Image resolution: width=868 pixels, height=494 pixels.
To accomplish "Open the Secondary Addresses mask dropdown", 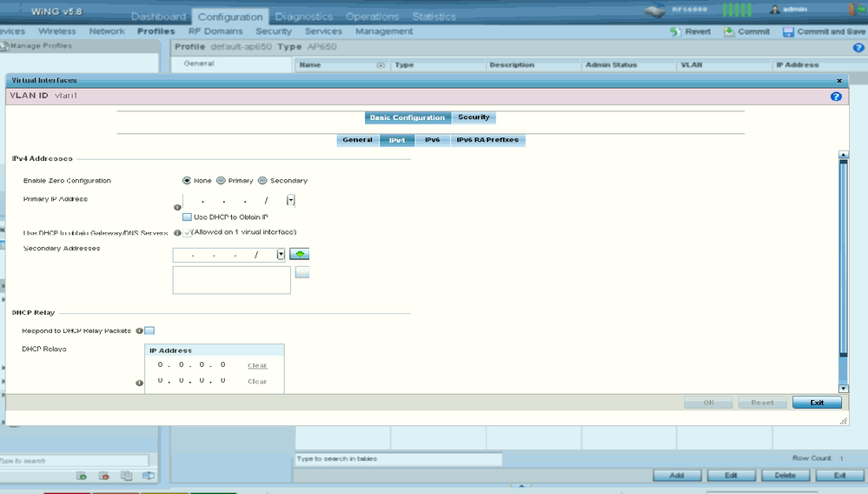I will click(281, 255).
